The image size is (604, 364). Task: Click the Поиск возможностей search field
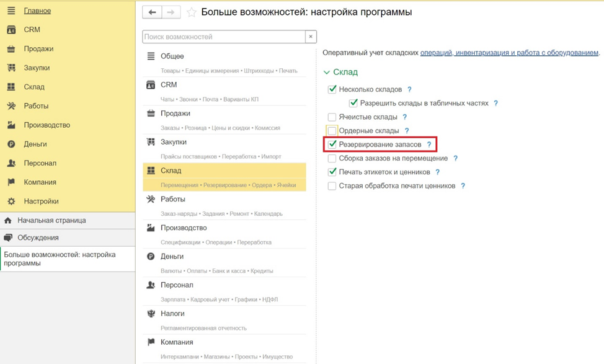pyautogui.click(x=223, y=37)
